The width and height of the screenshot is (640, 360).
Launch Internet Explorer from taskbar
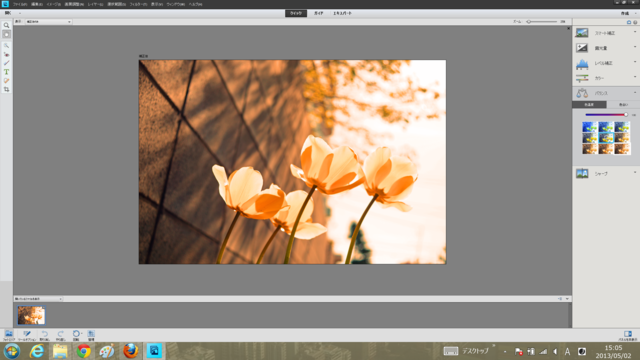pyautogui.click(x=37, y=351)
